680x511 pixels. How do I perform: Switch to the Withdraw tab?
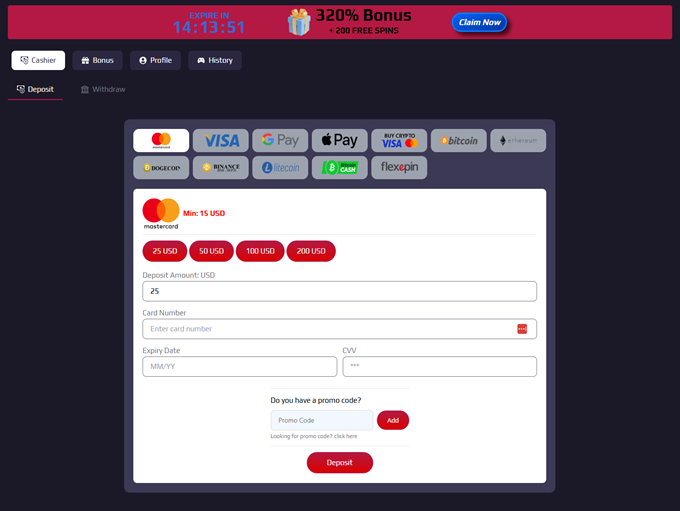[103, 90]
